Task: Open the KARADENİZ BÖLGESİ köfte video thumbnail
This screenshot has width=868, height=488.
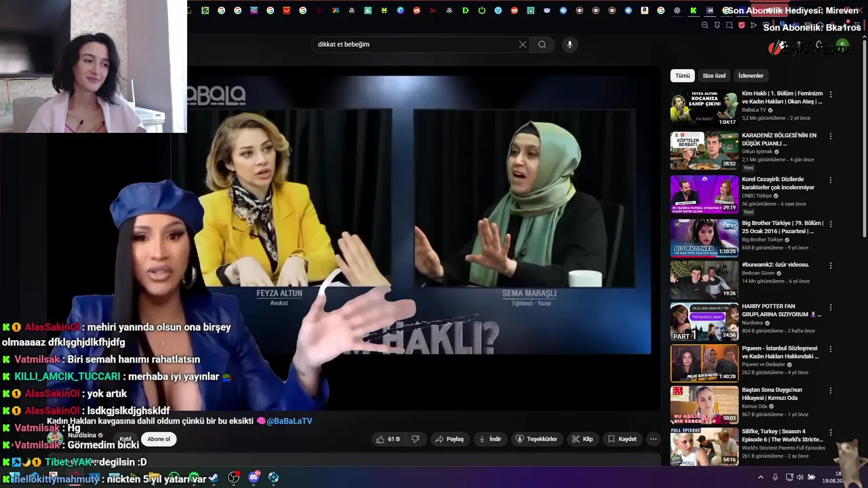Action: click(x=704, y=150)
